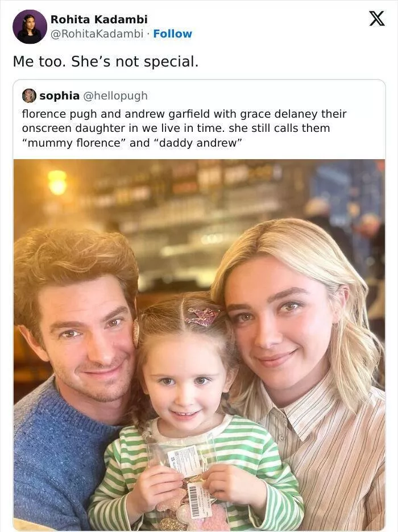Click the @RohitaKadambi handle
This screenshot has height=532, width=398.
tap(97, 34)
